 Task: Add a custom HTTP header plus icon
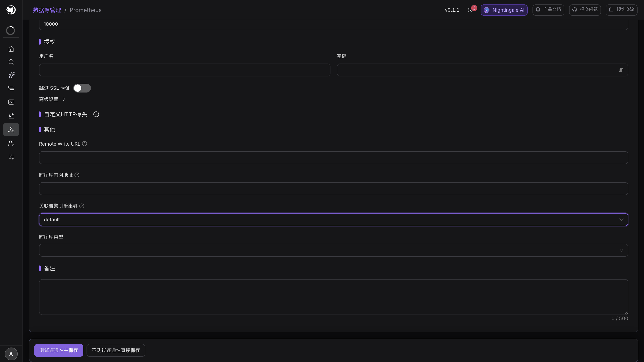tap(96, 114)
